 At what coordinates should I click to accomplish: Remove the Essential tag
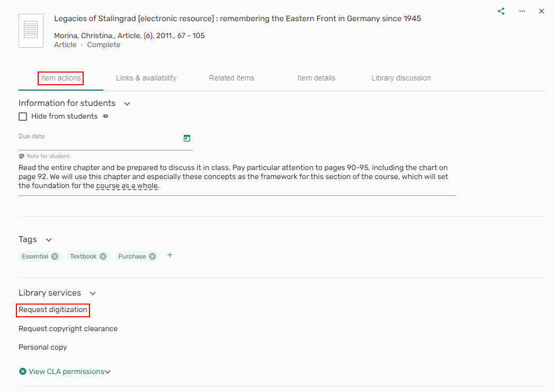(55, 256)
